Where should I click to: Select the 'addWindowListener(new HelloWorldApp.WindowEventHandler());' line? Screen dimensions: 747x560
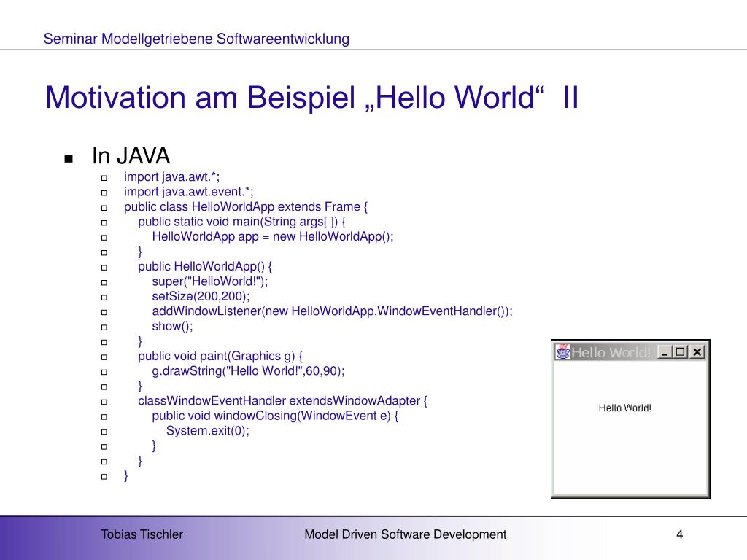click(333, 311)
